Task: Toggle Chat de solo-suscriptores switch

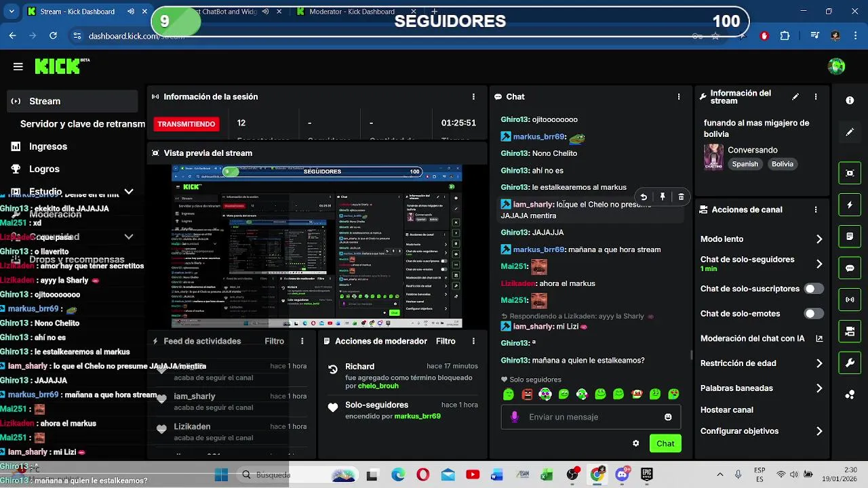Action: coord(813,289)
